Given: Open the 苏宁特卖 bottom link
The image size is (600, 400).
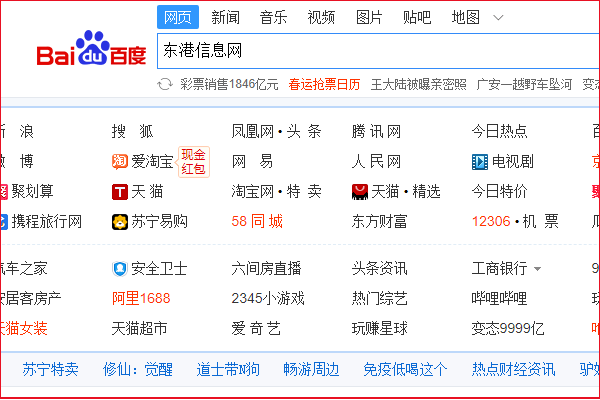Looking at the screenshot, I should [x=50, y=370].
